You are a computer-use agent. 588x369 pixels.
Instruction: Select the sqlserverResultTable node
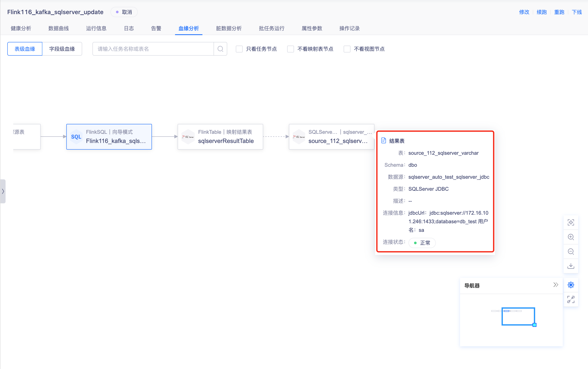tap(220, 137)
